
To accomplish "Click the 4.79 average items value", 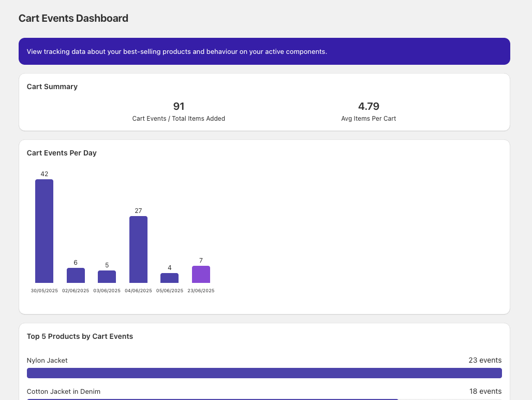I will [x=368, y=106].
